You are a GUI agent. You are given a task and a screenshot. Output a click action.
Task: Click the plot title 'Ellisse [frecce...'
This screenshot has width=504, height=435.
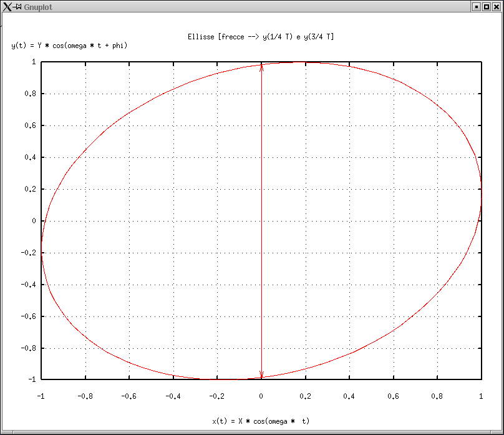coord(261,37)
